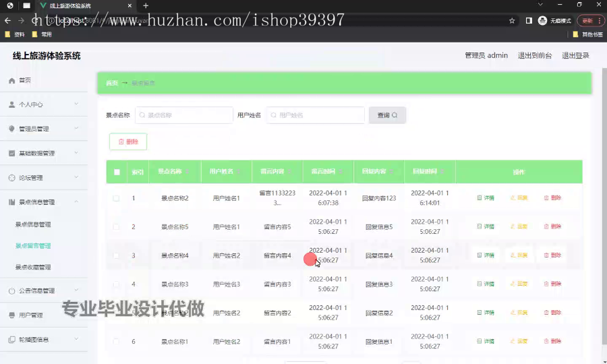Screen dimensions: 607x364
Task: Focus the 景点名称 search input
Action: click(184, 115)
